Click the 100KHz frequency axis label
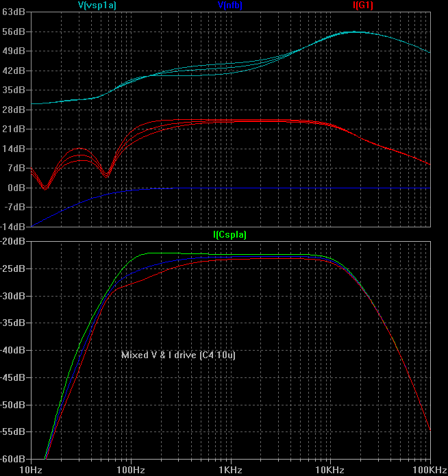The height and width of the screenshot is (476, 448). point(430,470)
